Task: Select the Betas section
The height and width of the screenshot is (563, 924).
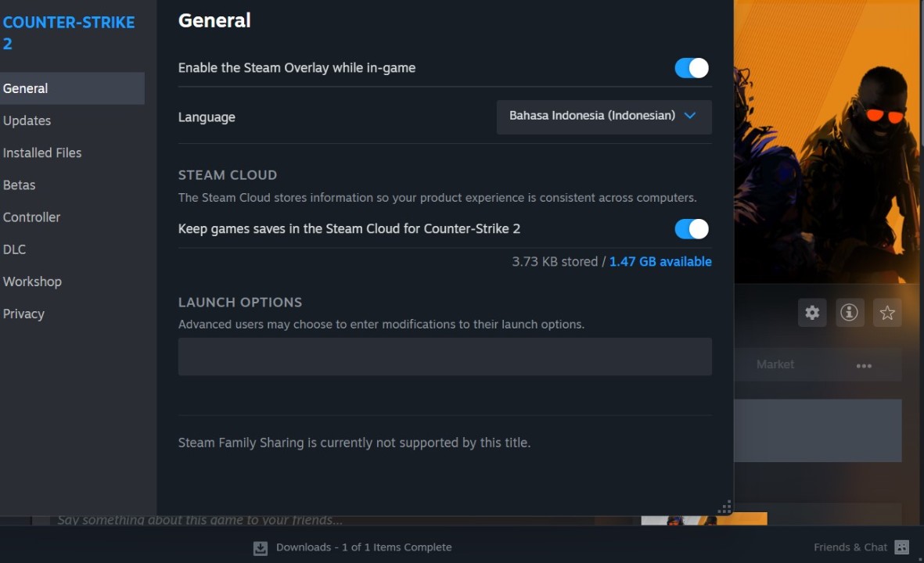Action: pyautogui.click(x=20, y=185)
